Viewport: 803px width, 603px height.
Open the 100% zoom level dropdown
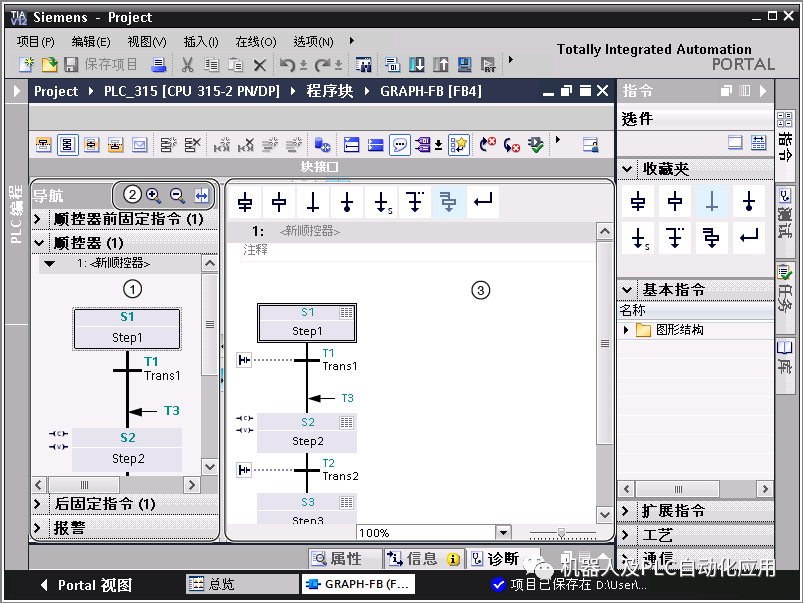coord(503,533)
